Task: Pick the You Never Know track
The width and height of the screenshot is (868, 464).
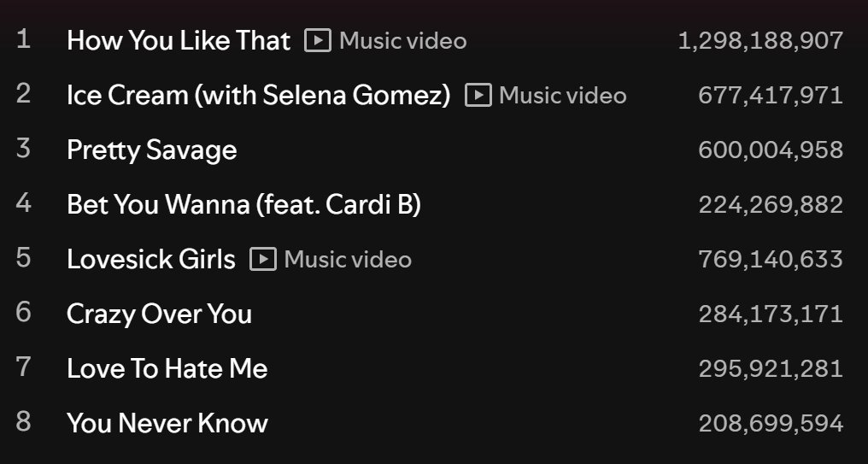Action: coord(167,423)
